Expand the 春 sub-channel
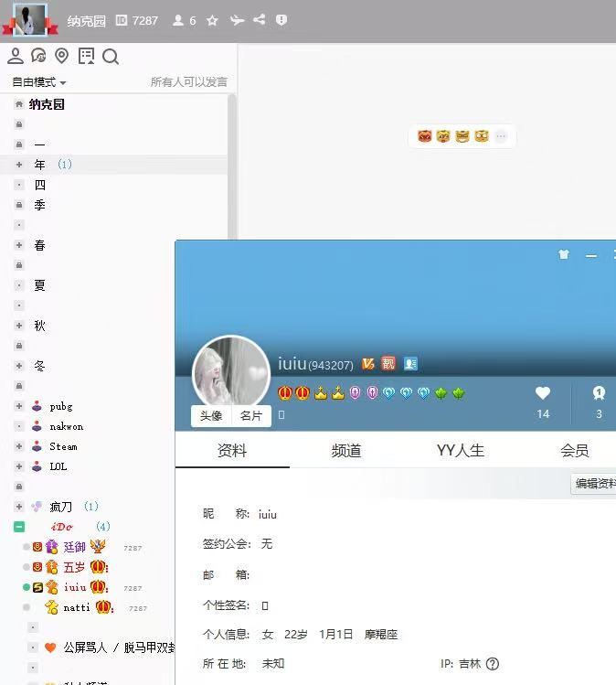Viewport: 616px width, 685px height. [x=19, y=245]
